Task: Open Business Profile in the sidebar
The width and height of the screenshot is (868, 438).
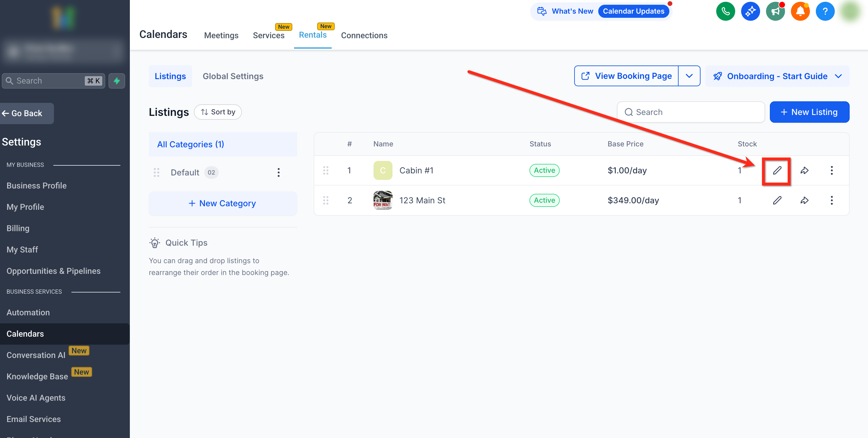Action: tap(36, 186)
